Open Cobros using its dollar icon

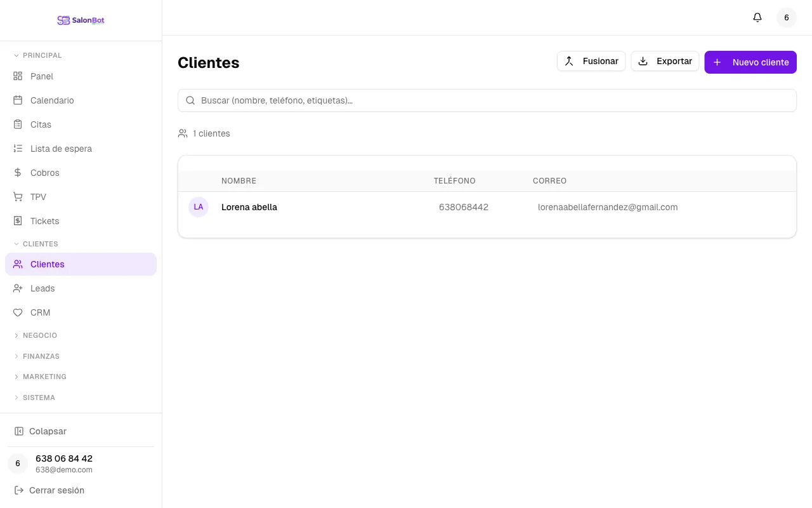coord(18,173)
